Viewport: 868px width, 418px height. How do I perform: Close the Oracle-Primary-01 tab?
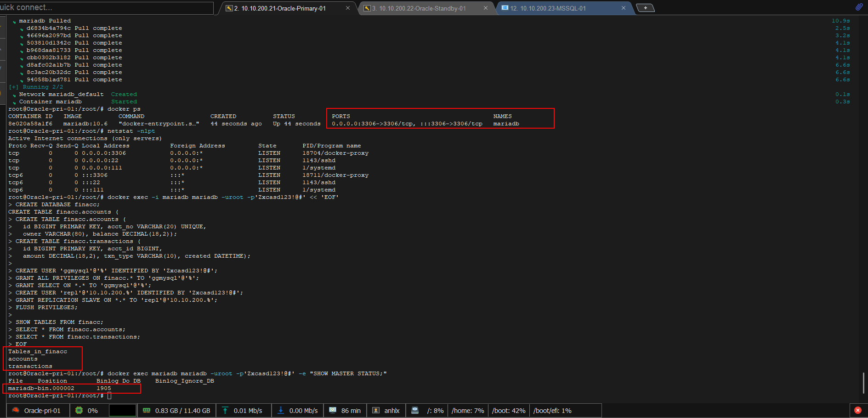point(348,8)
